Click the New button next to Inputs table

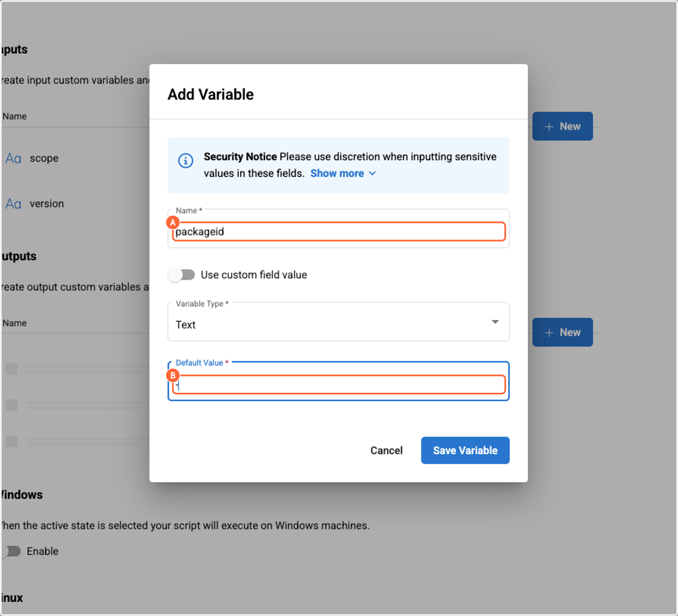pyautogui.click(x=562, y=126)
